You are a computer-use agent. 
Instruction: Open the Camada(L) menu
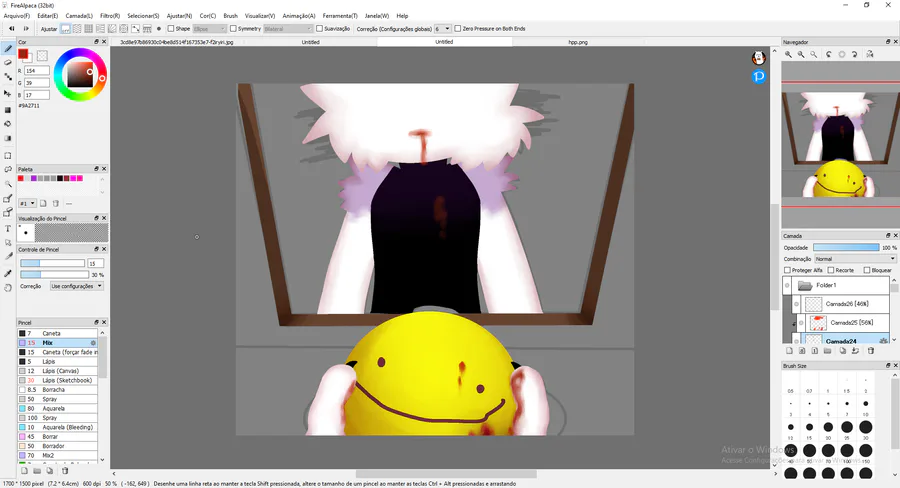[79, 16]
